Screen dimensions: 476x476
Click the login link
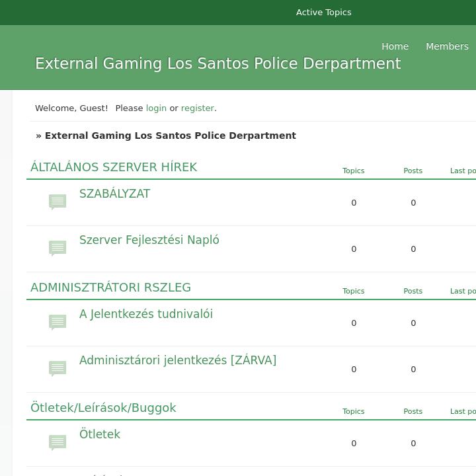[x=156, y=108]
